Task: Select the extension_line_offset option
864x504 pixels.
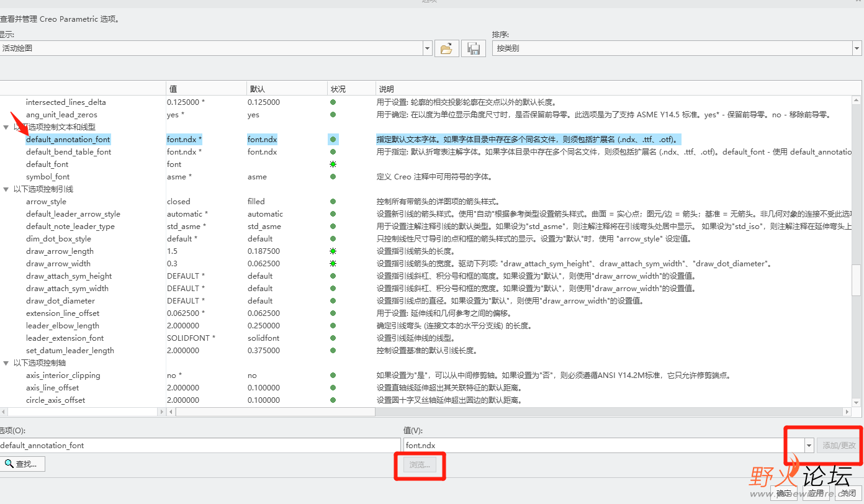Action: pyautogui.click(x=63, y=313)
